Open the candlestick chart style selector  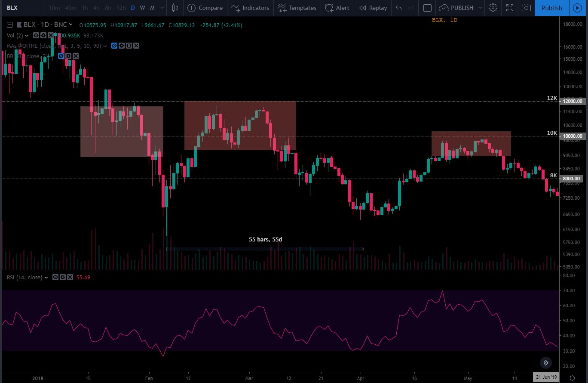[x=175, y=8]
